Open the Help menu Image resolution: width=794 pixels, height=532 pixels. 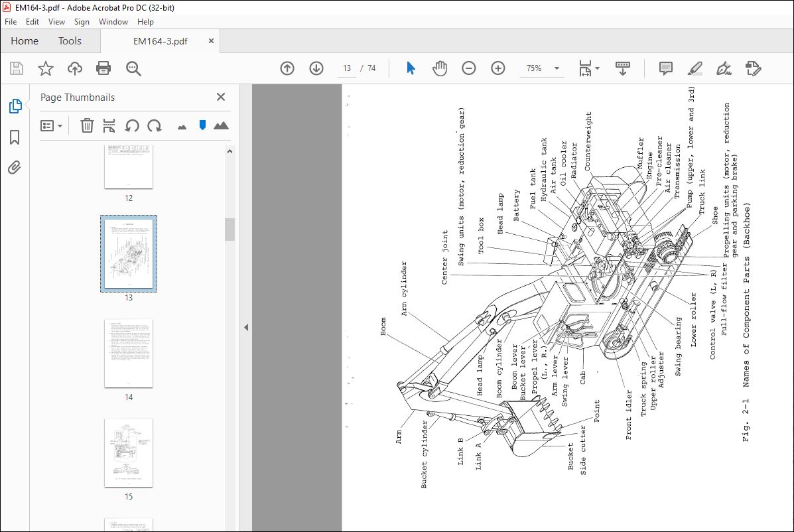pos(145,22)
